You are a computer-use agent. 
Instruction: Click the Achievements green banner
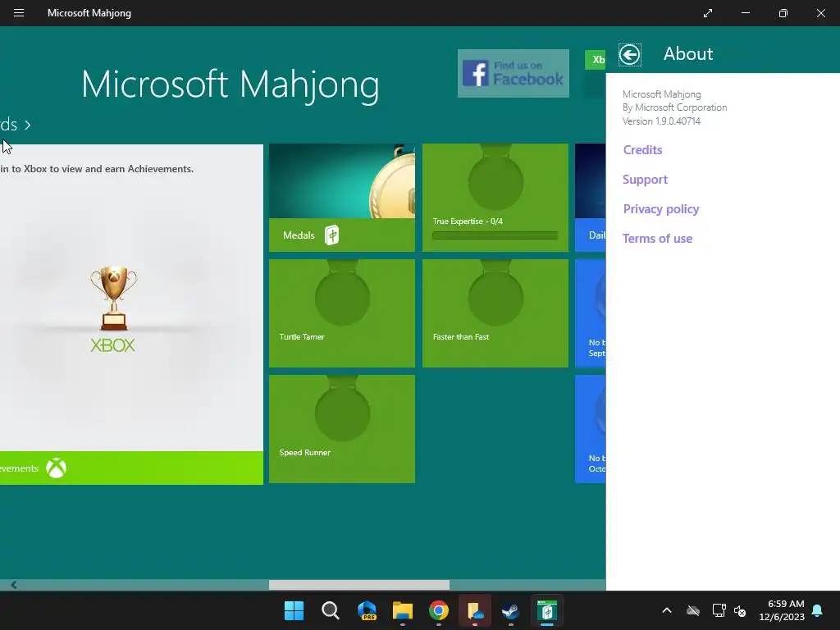131,468
